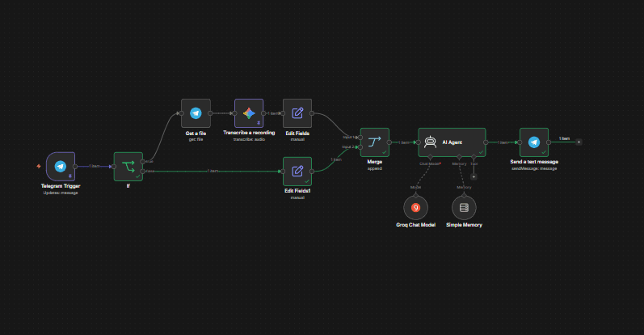This screenshot has height=335, width=644.
Task: Open the Merge node
Action: pos(375,142)
